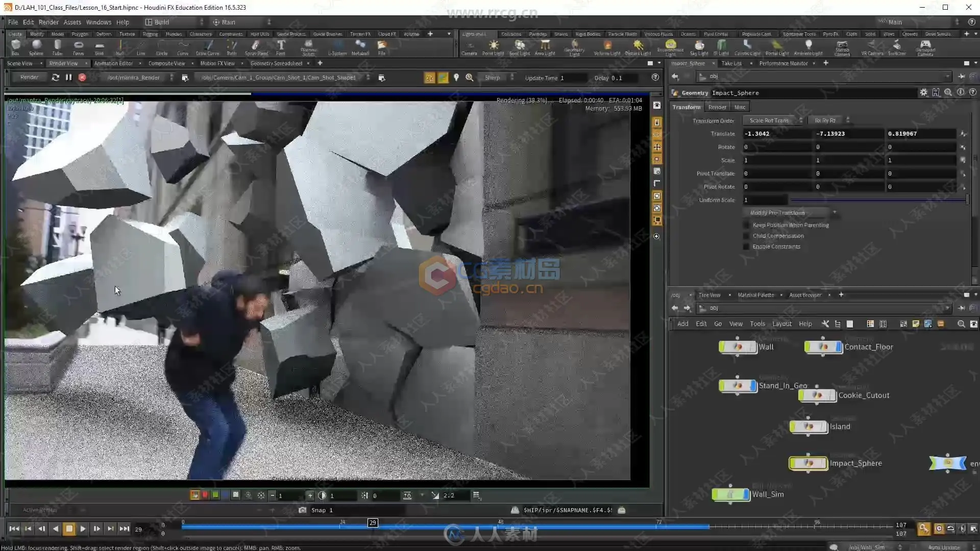Play the timeline forward
Viewport: 980px width, 551px height.
(x=83, y=529)
